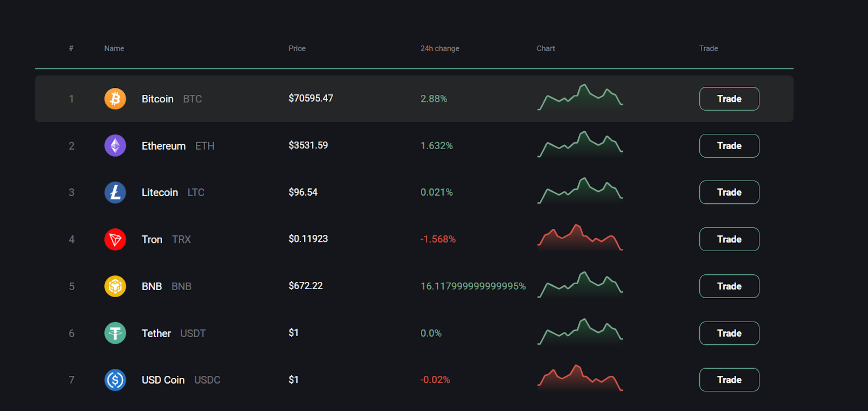View the Ethereum sparkline chart
The image size is (868, 411).
[580, 144]
